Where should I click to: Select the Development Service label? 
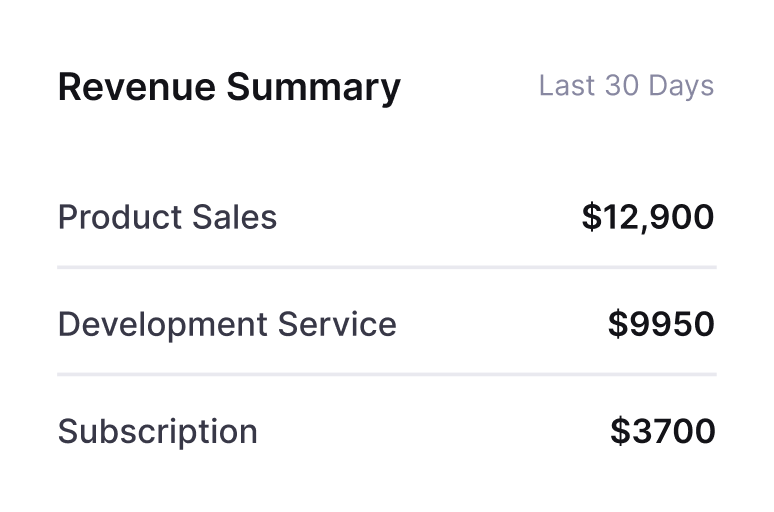point(227,324)
